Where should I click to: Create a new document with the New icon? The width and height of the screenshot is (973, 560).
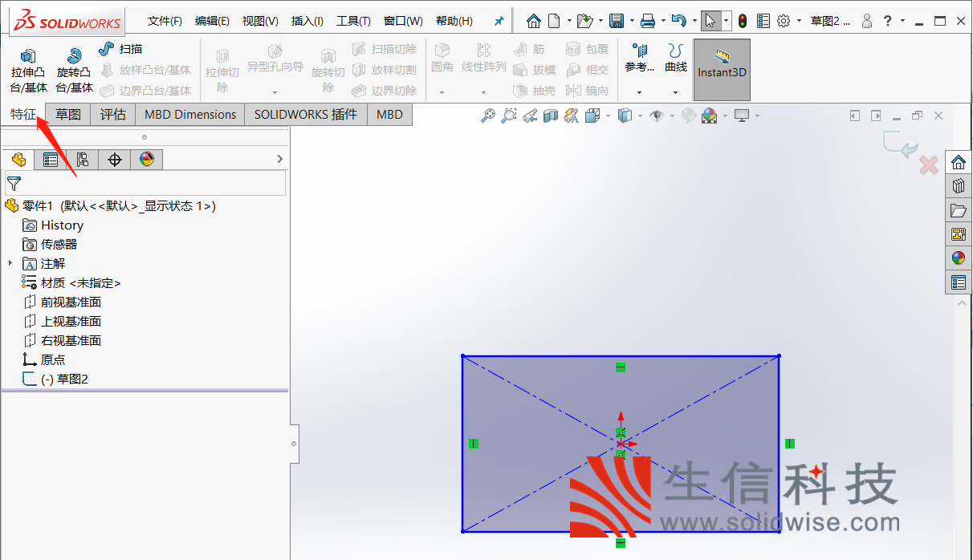click(555, 21)
